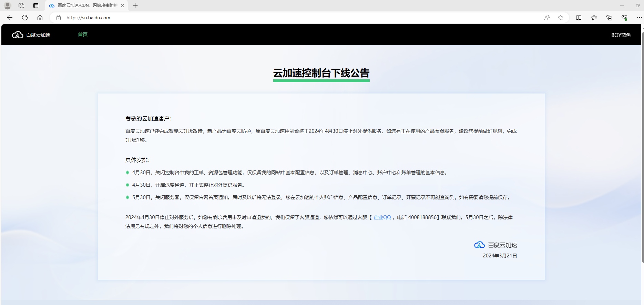This screenshot has width=644, height=305.
Task: Click the 4月30日,开启退费通道 bullet line
Action: pos(189,185)
